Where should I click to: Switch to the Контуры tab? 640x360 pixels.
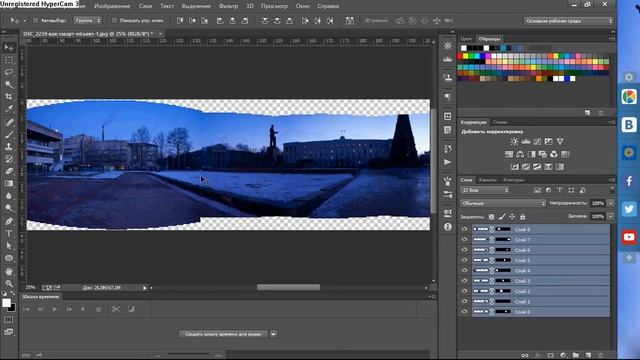point(513,180)
